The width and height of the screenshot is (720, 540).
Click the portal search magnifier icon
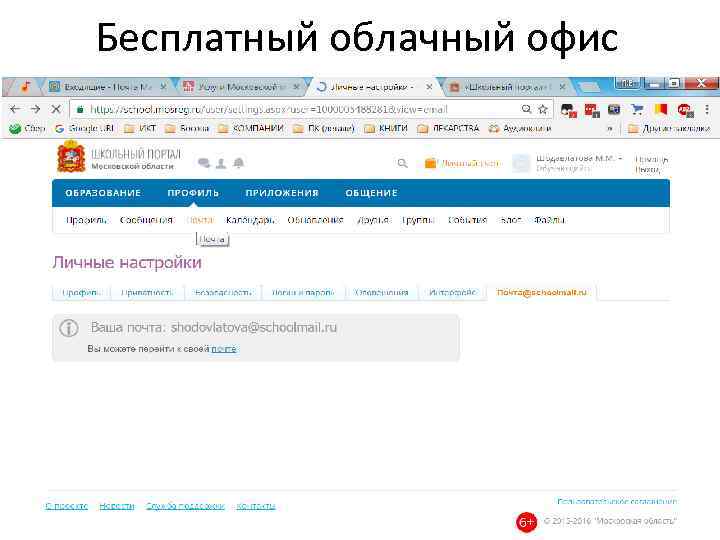coord(402,163)
